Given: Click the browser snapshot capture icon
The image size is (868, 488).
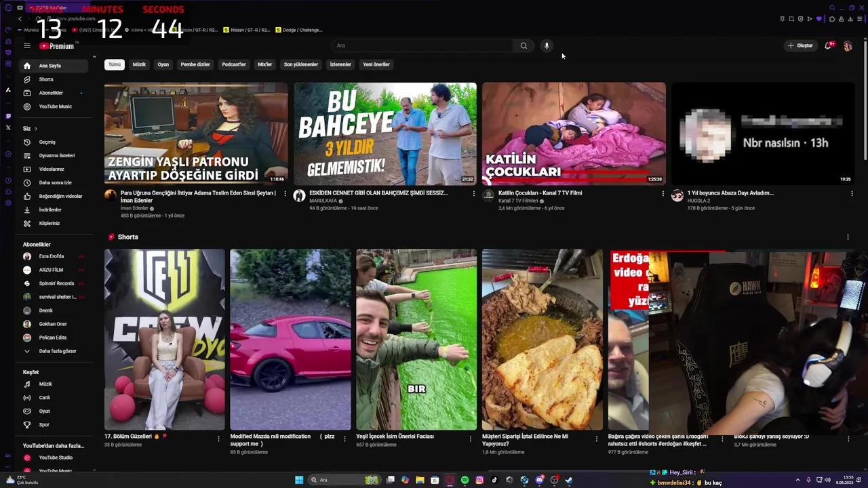Looking at the screenshot, I should click(791, 19).
